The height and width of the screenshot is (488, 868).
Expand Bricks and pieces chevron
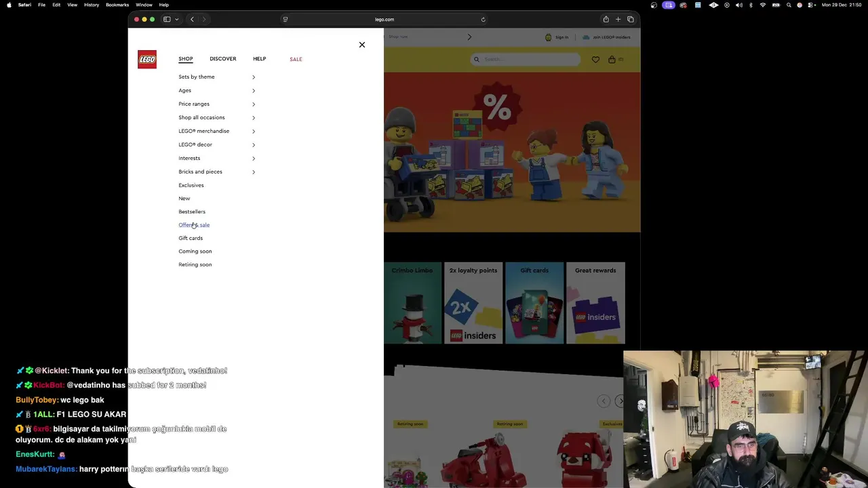pos(254,172)
